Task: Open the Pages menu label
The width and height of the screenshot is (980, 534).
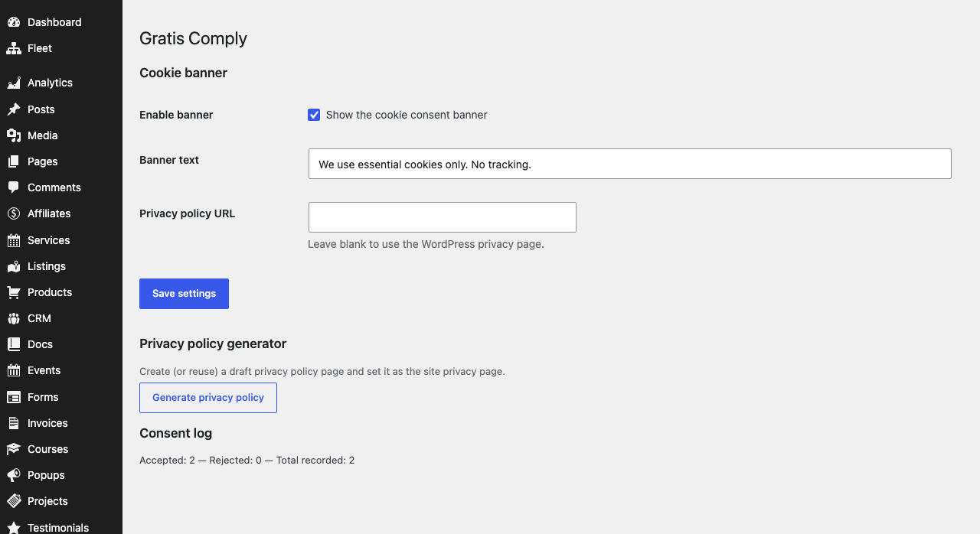Action: click(x=43, y=161)
